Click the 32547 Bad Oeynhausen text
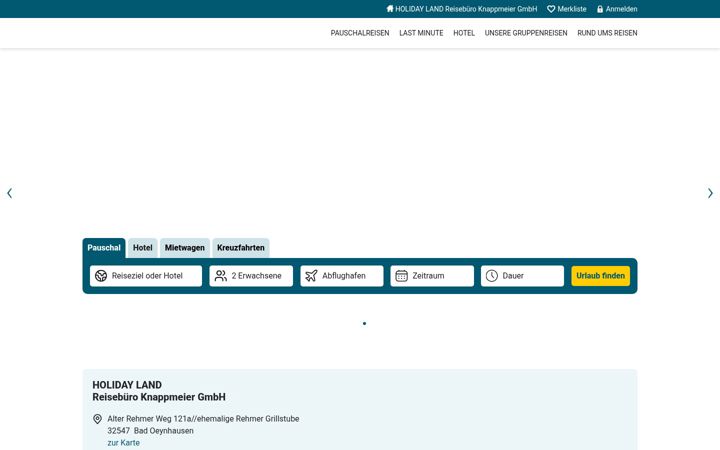Viewport: 720px width, 450px height. point(151,431)
